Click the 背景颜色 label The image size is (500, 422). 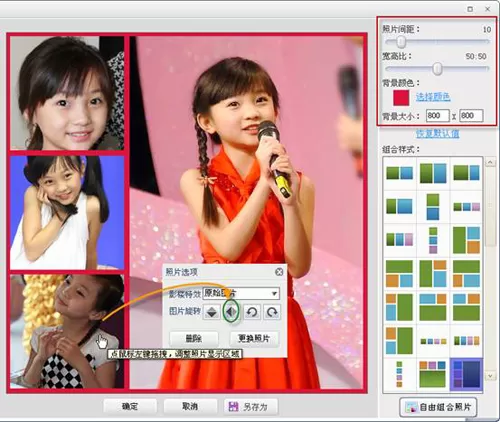click(x=401, y=83)
